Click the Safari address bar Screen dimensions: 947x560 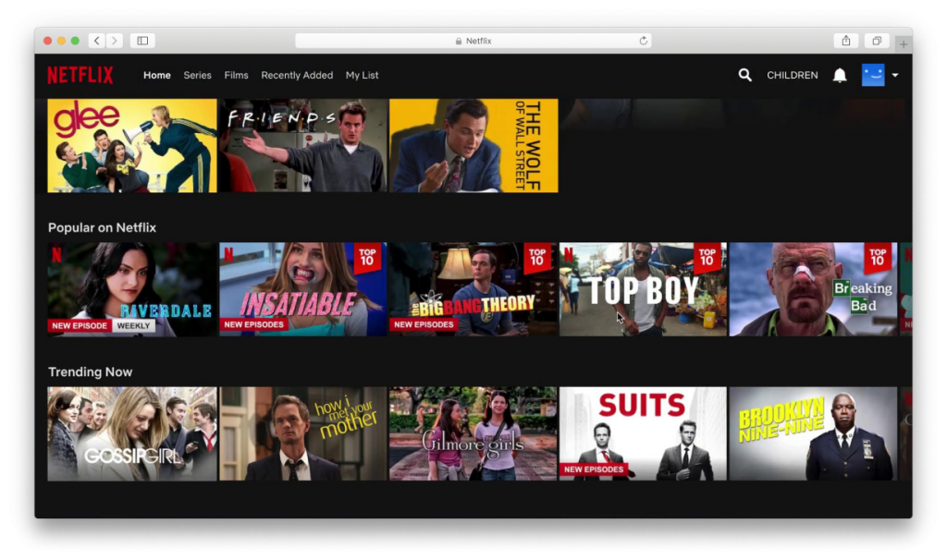click(x=473, y=41)
